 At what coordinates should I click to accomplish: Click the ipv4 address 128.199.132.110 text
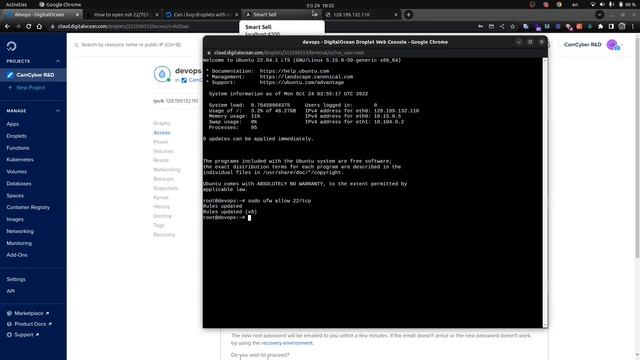pyautogui.click(x=182, y=101)
